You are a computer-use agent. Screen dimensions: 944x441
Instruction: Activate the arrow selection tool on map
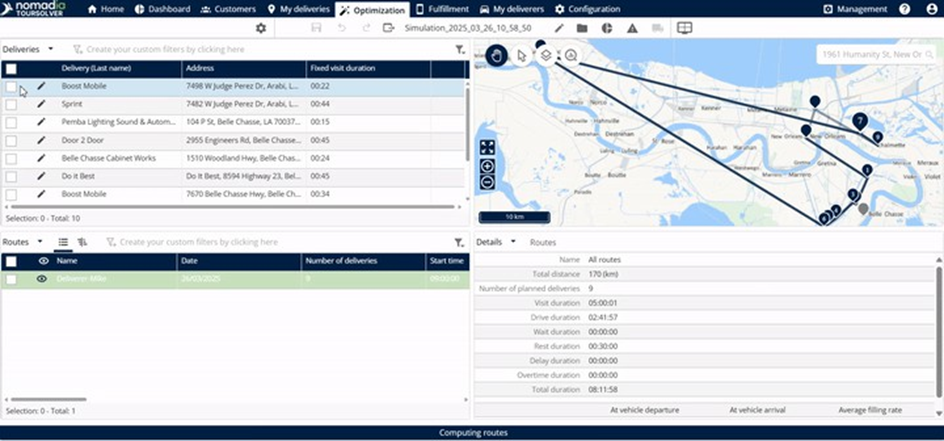(x=522, y=56)
